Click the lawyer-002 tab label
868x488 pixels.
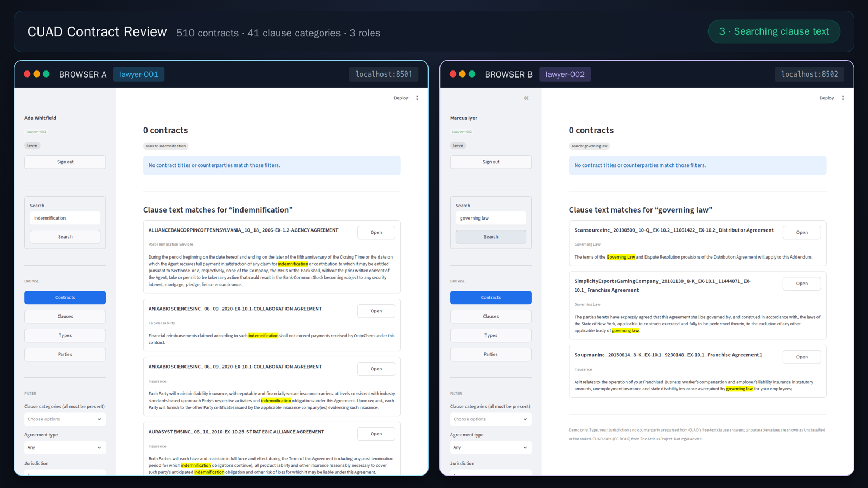point(565,74)
